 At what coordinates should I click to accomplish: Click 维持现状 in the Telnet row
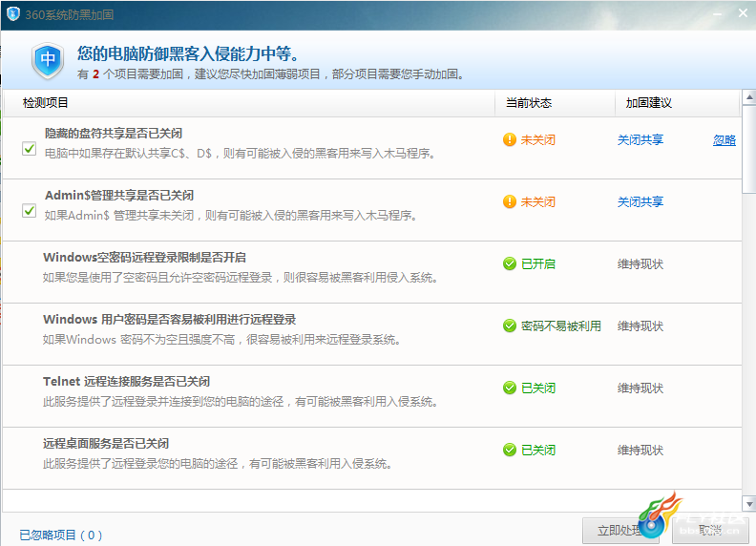640,388
